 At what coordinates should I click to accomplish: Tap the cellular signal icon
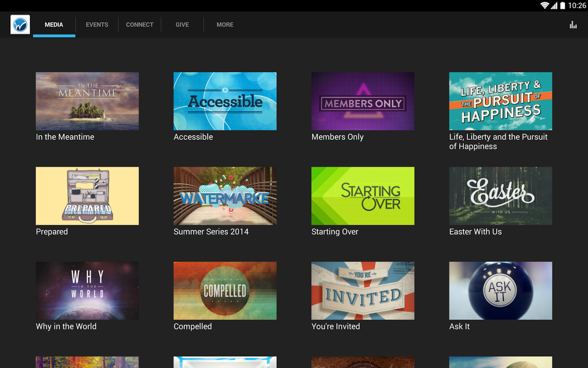coord(554,5)
